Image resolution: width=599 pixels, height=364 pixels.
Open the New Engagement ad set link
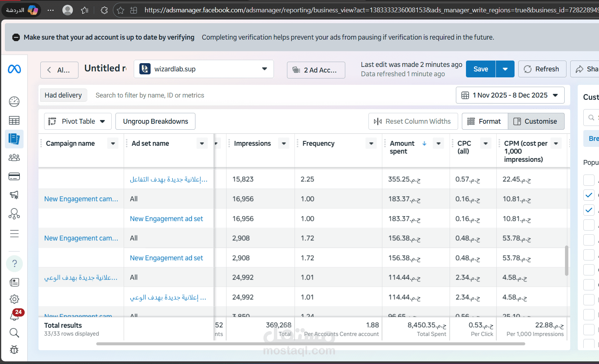[x=166, y=218]
